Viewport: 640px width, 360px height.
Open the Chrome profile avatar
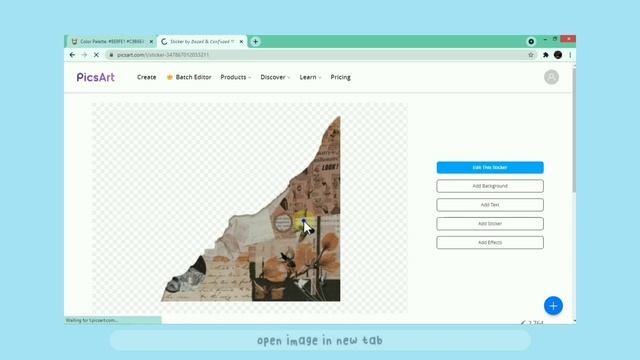(558, 55)
